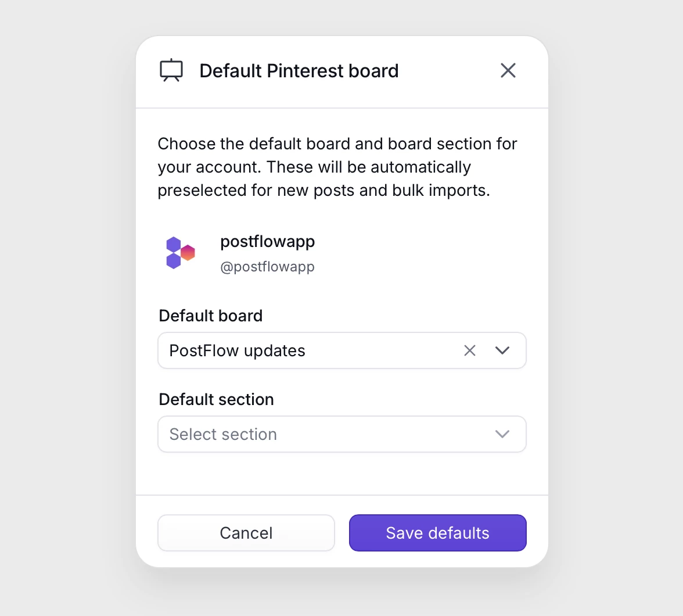Click the postflowapp account name
The width and height of the screenshot is (683, 616).
click(267, 241)
